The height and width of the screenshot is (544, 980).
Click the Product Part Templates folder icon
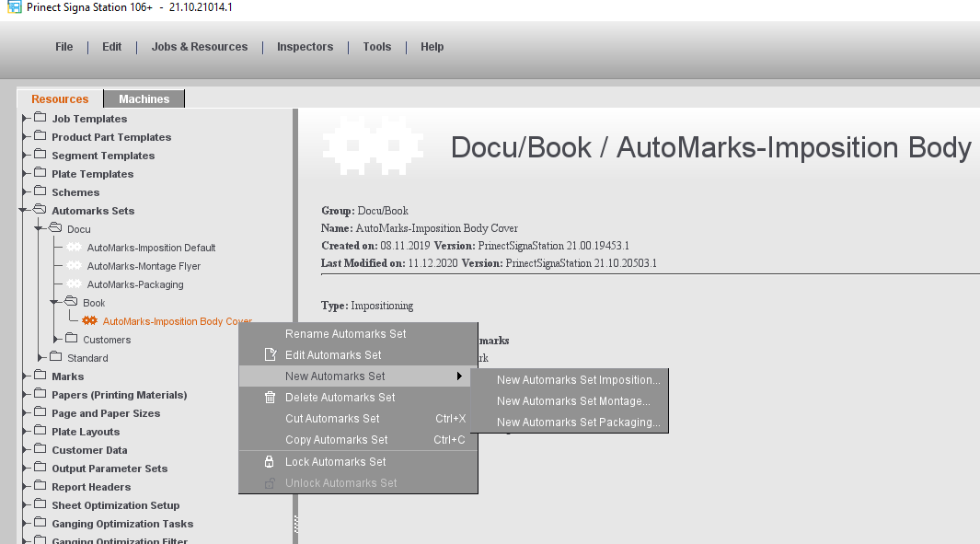point(40,135)
